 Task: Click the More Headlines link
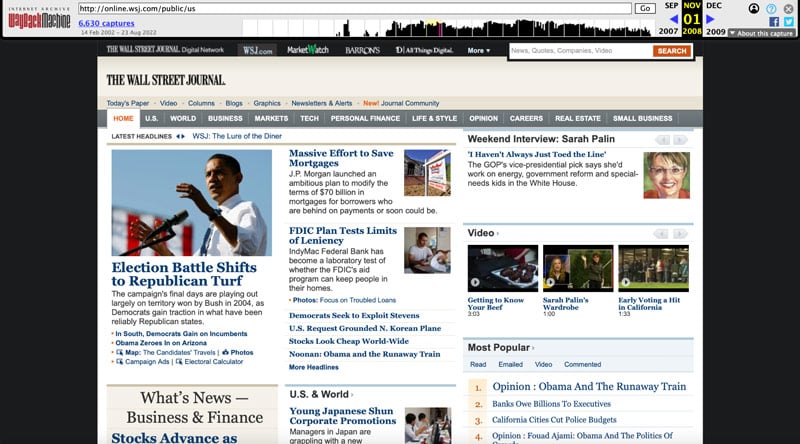(x=313, y=367)
